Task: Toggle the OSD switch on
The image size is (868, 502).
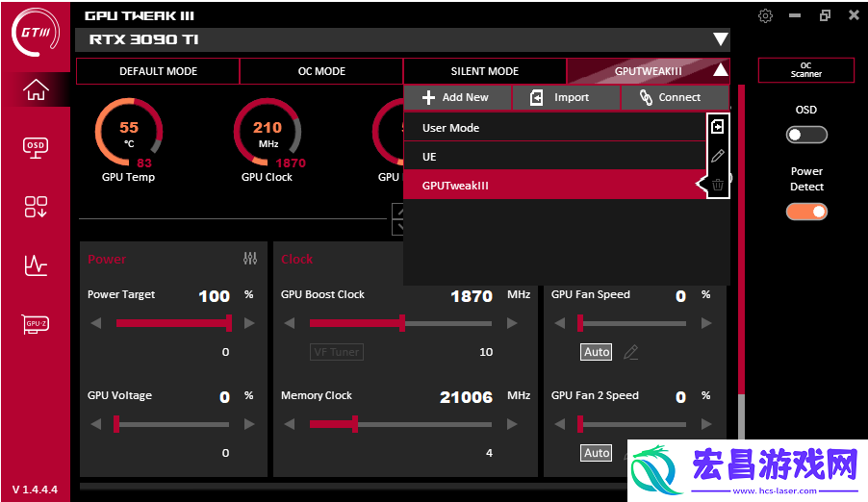Action: [x=806, y=135]
